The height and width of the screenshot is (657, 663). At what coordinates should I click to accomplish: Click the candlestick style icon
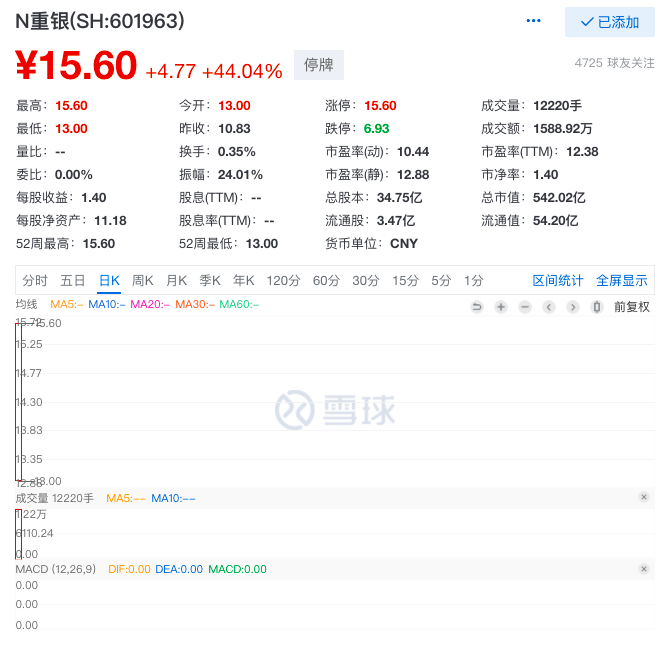point(597,307)
